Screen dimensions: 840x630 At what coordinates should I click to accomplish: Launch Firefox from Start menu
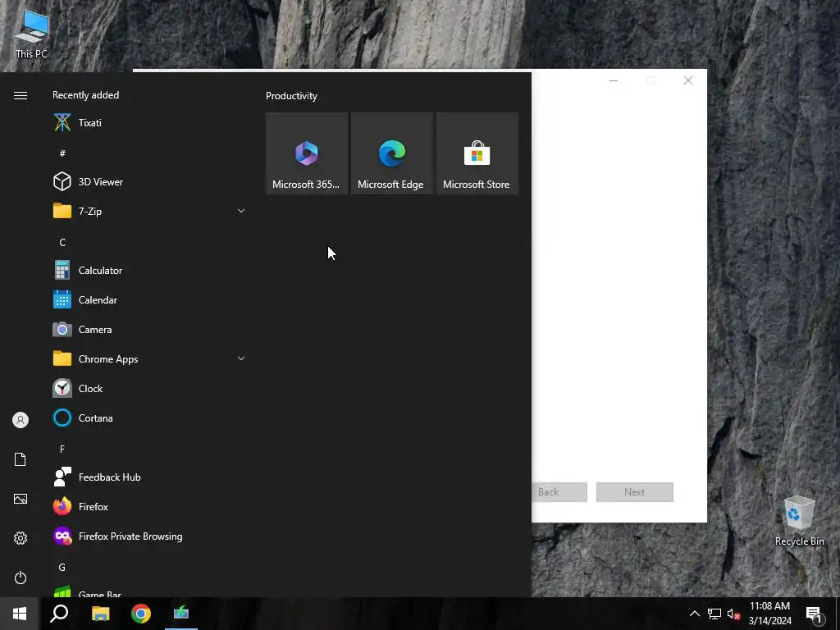point(149,506)
